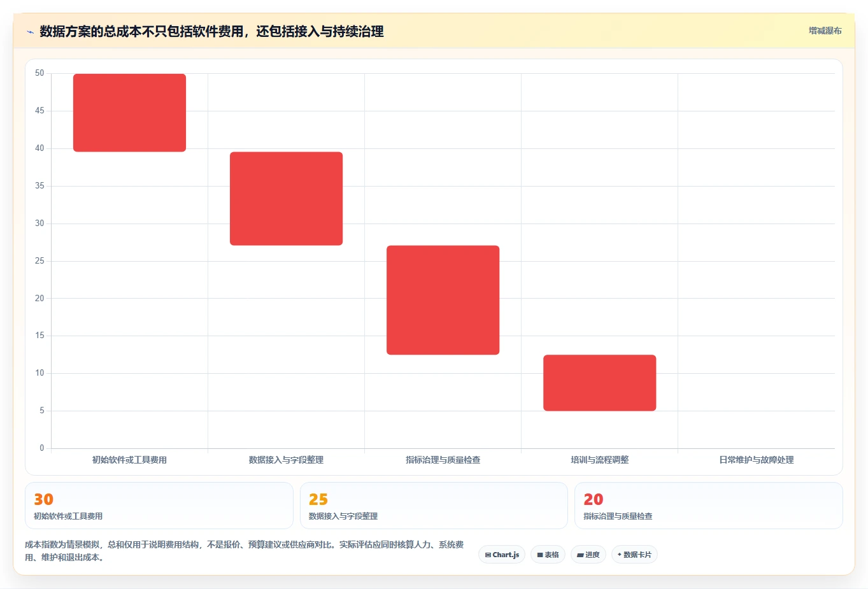Click the 进度 tag chip
Viewport: 868px width, 589px height.
click(588, 555)
